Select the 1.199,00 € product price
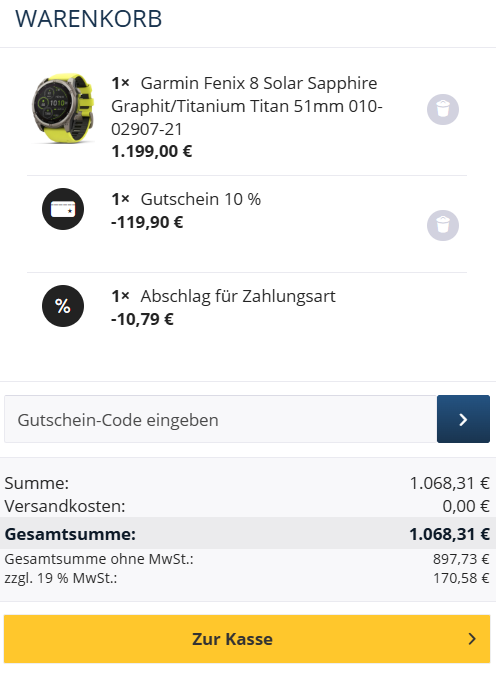This screenshot has height=673, width=496. pos(151,152)
